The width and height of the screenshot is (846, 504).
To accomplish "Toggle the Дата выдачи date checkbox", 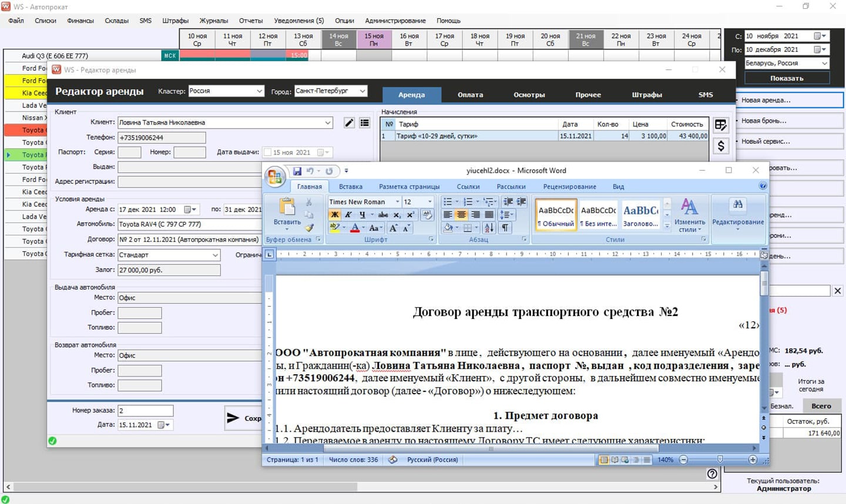I will [268, 153].
